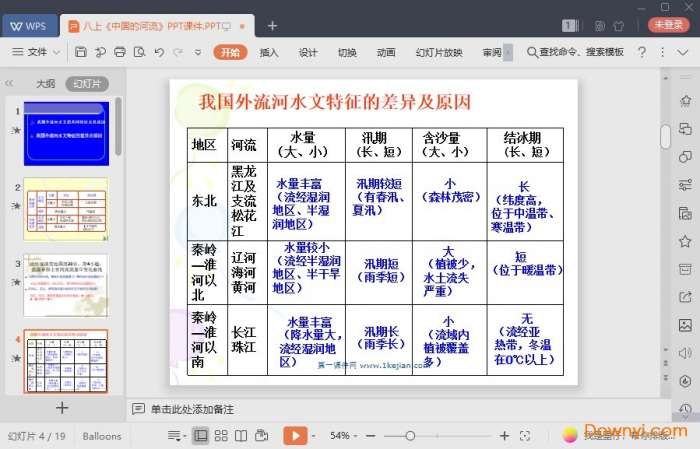
Task: Select slide 2 thumbnail
Action: [67, 209]
